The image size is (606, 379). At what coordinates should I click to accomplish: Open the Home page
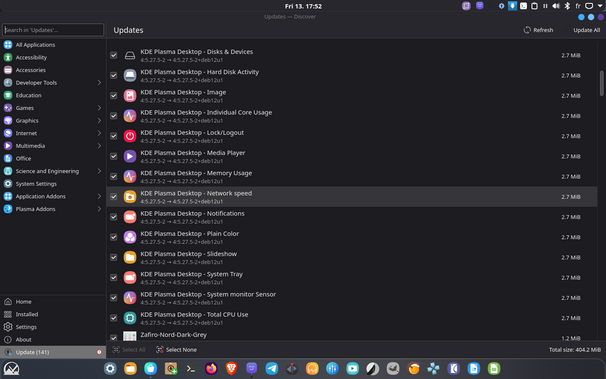[53, 302]
